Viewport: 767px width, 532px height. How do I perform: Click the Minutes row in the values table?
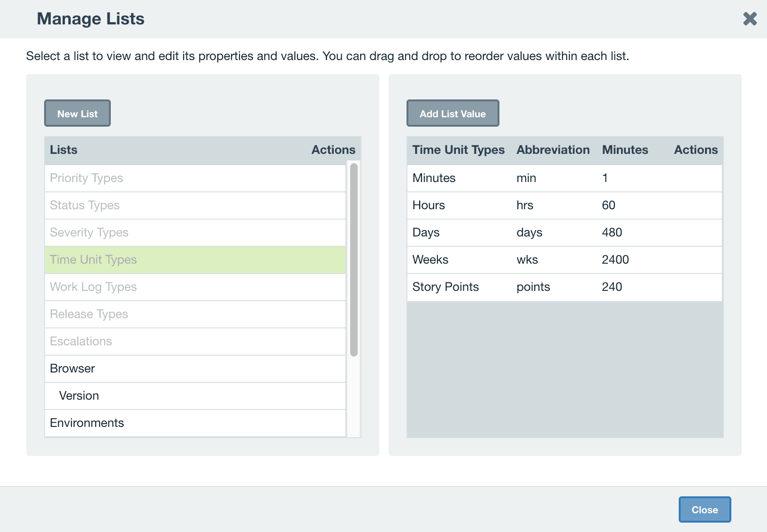pos(516,178)
